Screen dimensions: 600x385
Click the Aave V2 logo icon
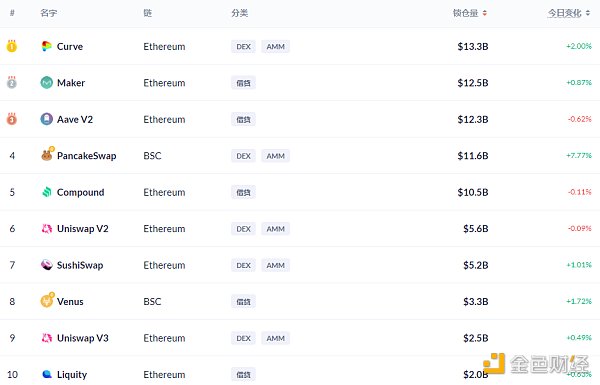click(46, 119)
